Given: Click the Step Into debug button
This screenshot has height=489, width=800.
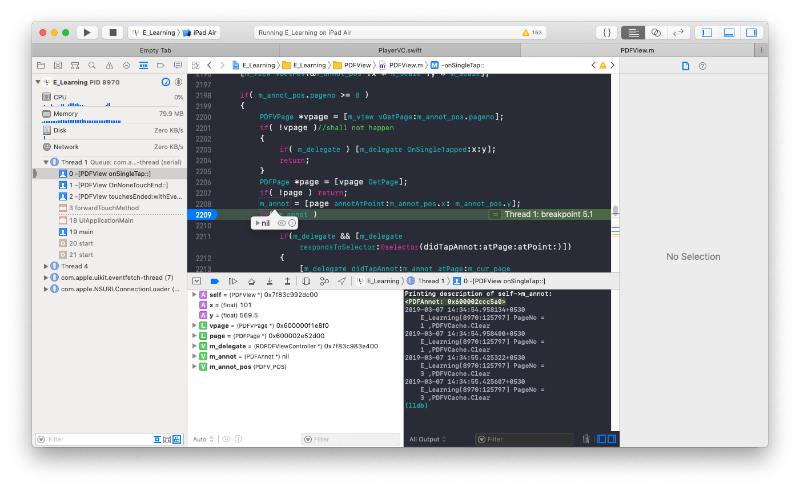Looking at the screenshot, I should pos(270,282).
